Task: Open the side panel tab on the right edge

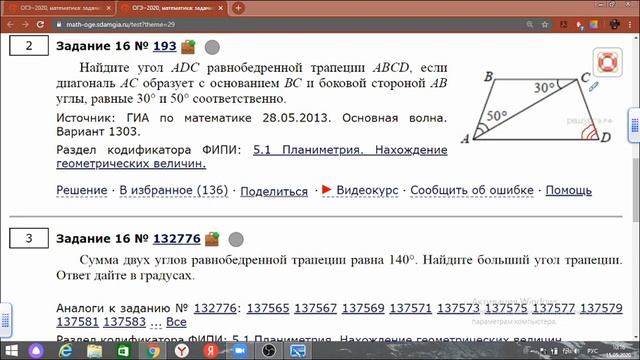Action: pos(634,125)
